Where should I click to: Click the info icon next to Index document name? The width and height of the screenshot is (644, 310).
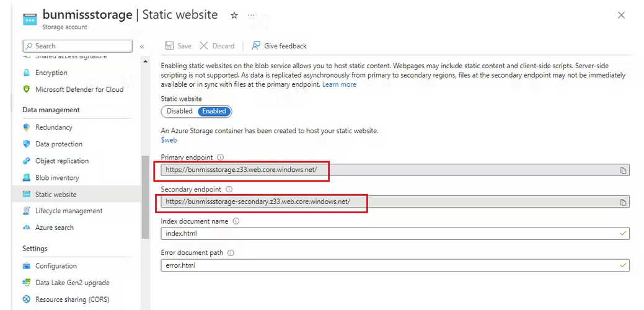tap(236, 221)
